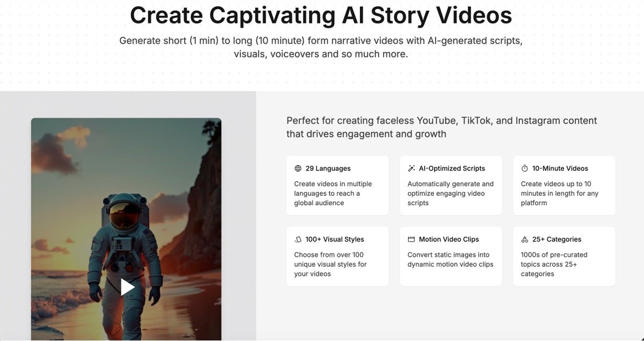
Task: Select the 29 Languages card title
Action: tap(328, 168)
